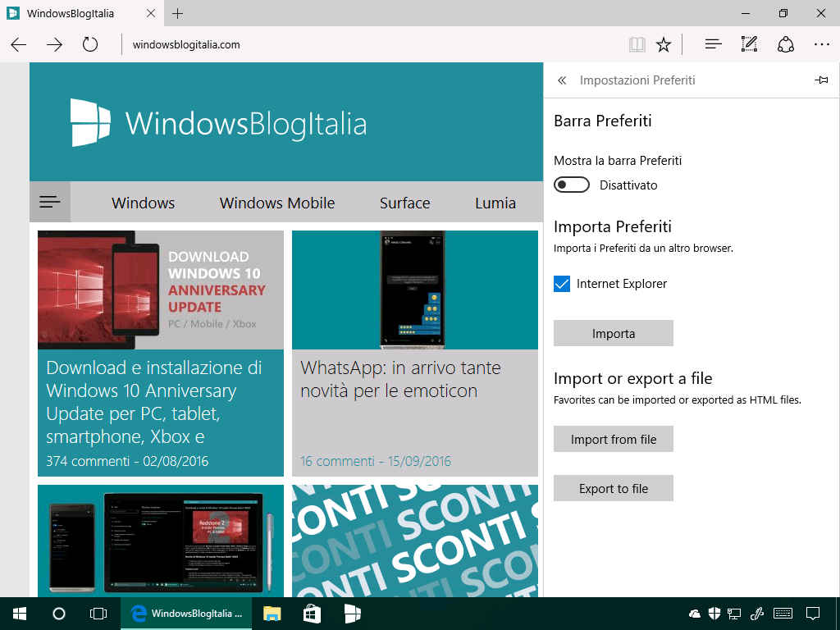This screenshot has height=630, width=840.
Task: Open File Explorer from taskbar
Action: pos(272,614)
